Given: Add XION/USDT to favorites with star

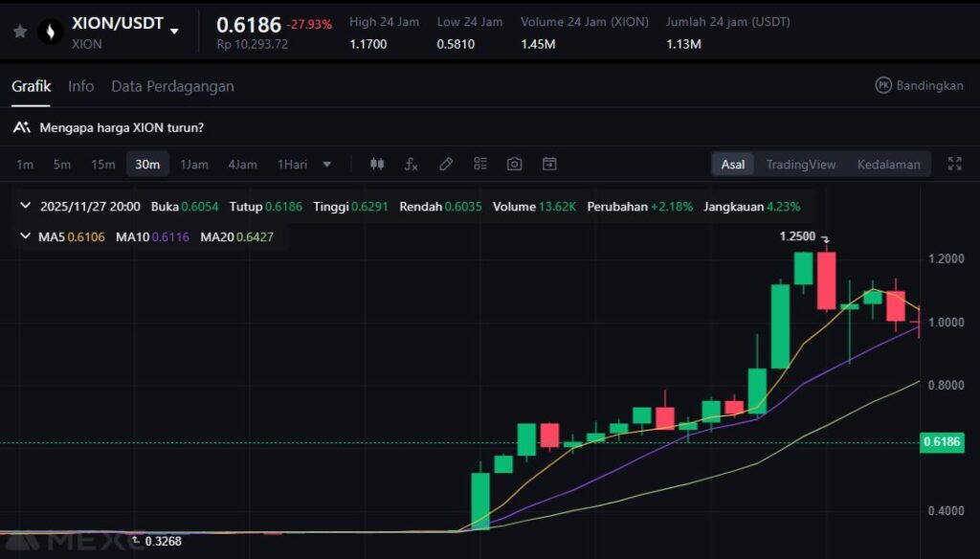Looking at the screenshot, I should [20, 32].
